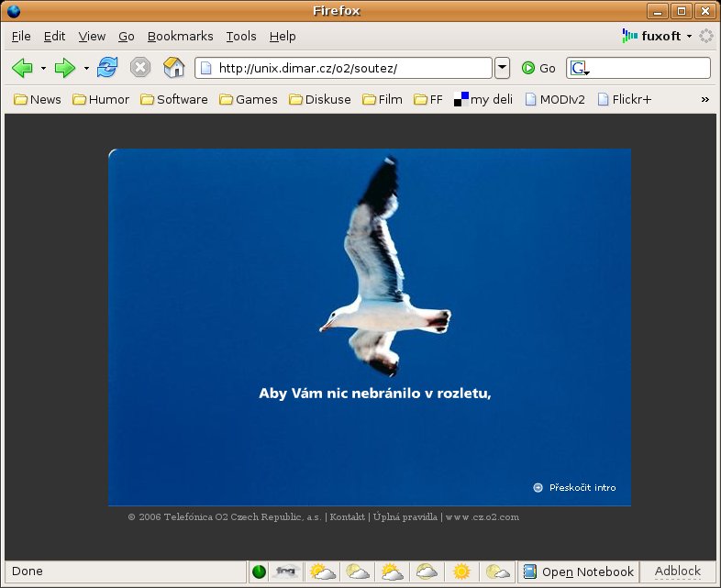Viewport: 721px width, 588px height.
Task: Open the Google search engine selector
Action: pyautogui.click(x=580, y=69)
